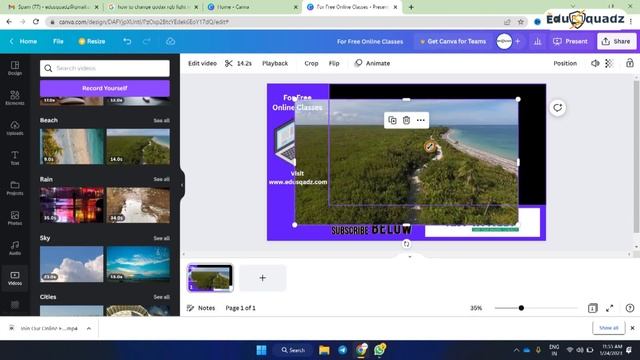Duplicate the selected video element
This screenshot has width=640, height=360.
392,120
